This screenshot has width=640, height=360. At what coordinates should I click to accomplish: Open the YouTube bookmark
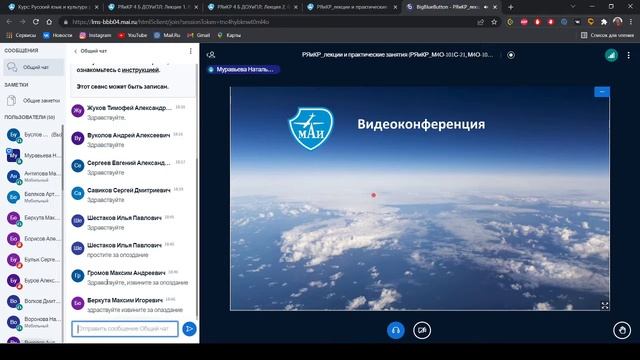132,36
